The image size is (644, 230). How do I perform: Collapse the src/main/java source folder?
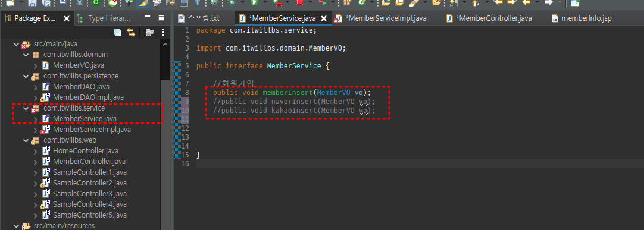coord(17,44)
